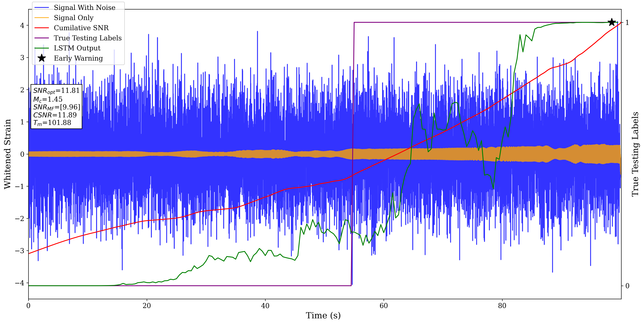Click blue Signal With Noise legend line
The width and height of the screenshot is (644, 324).
pos(42,7)
